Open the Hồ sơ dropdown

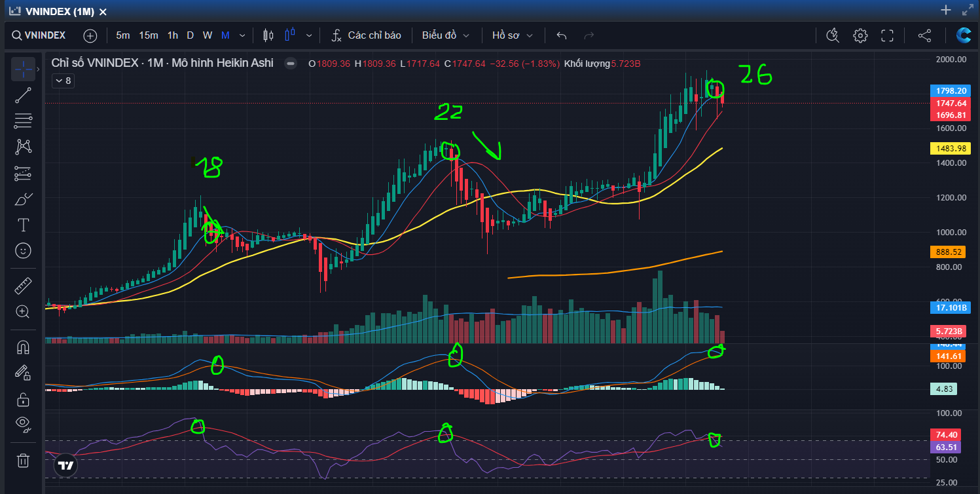(x=513, y=35)
